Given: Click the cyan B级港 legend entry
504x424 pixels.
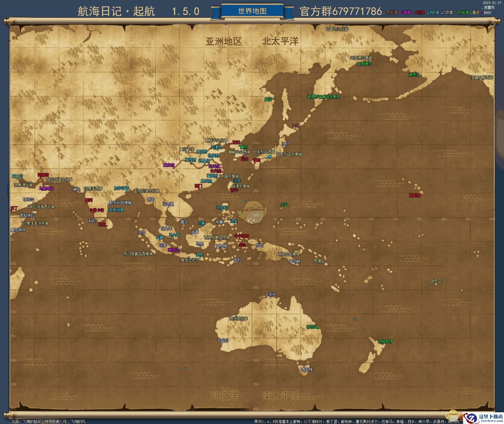Looking at the screenshot, I should (x=434, y=13).
